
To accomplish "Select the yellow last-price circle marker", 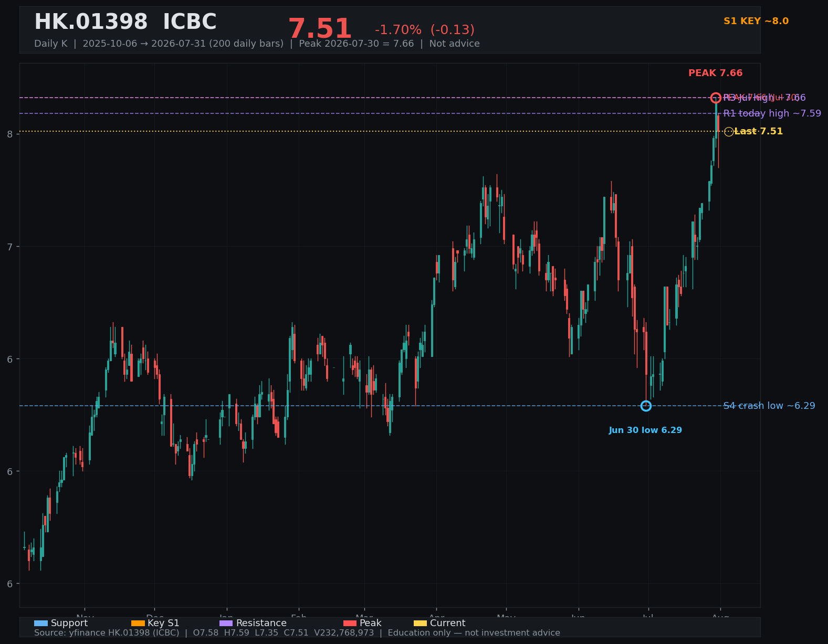I will tap(729, 132).
